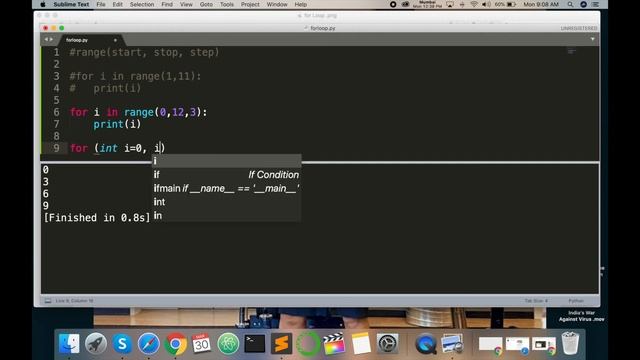Click volume icon in menu bar
This screenshot has width=640, height=360.
click(x=486, y=4)
